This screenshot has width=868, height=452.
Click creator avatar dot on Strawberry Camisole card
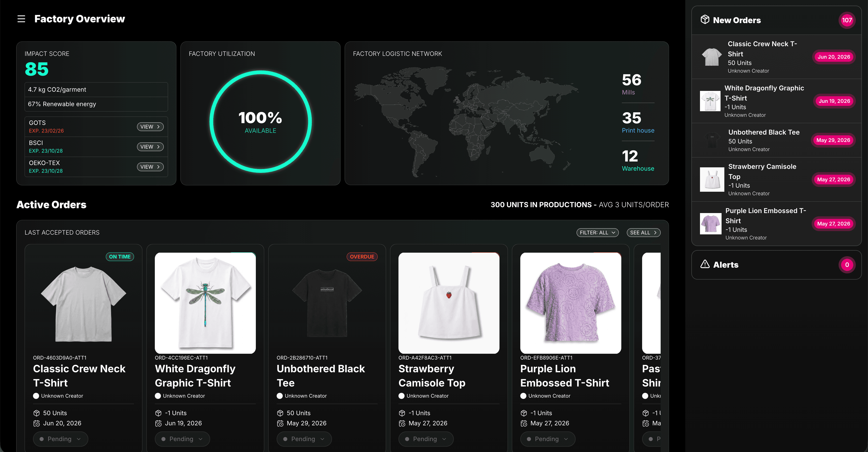pos(401,396)
